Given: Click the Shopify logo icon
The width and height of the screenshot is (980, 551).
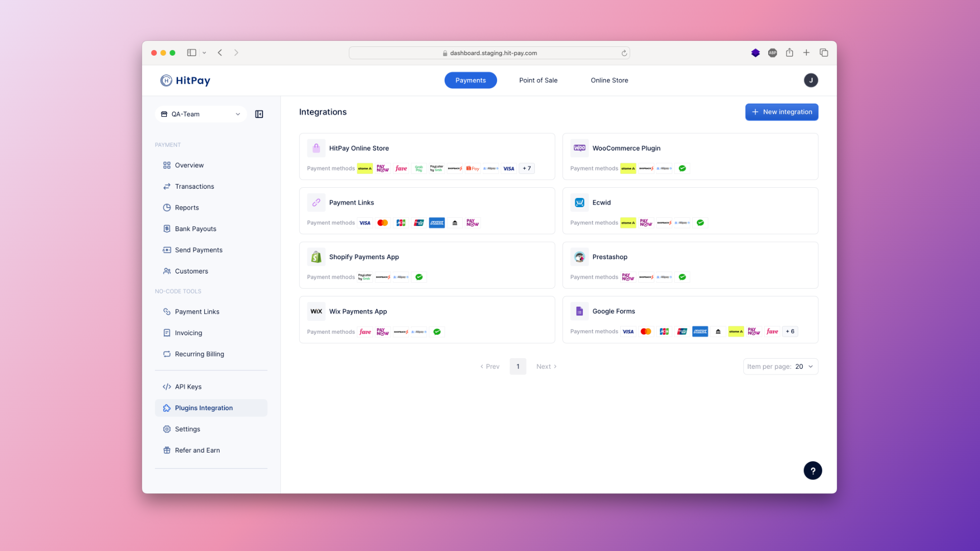Looking at the screenshot, I should pos(316,257).
